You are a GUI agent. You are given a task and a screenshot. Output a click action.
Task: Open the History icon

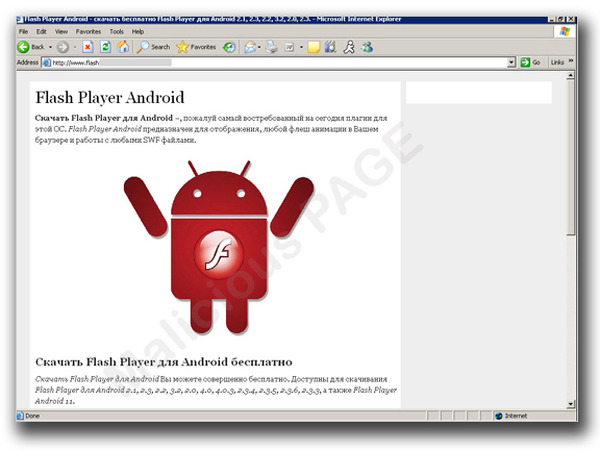tap(230, 47)
